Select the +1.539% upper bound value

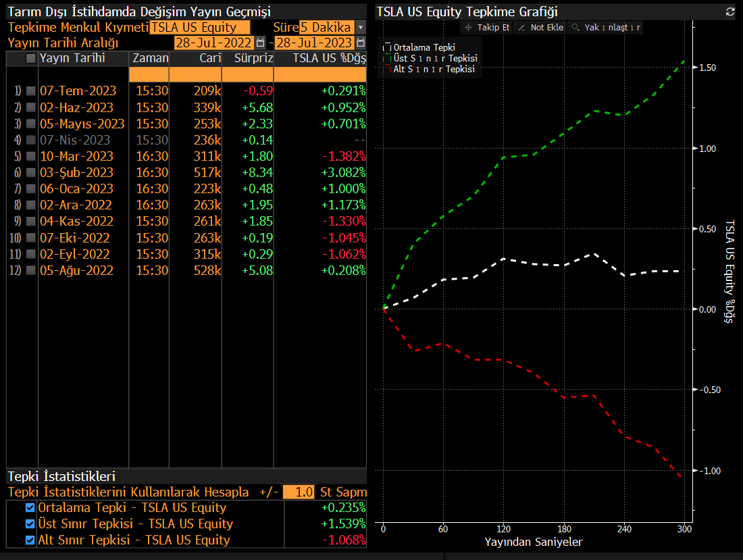point(344,524)
